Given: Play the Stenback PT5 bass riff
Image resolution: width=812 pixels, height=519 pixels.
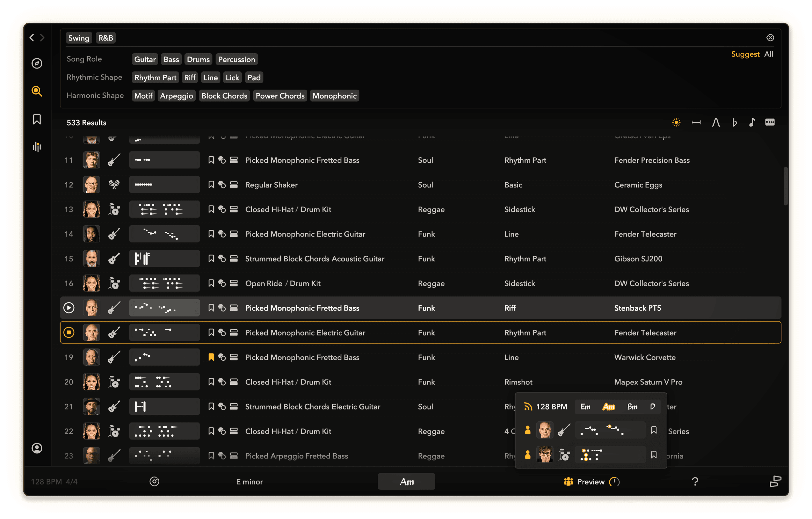Looking at the screenshot, I should click(x=69, y=308).
